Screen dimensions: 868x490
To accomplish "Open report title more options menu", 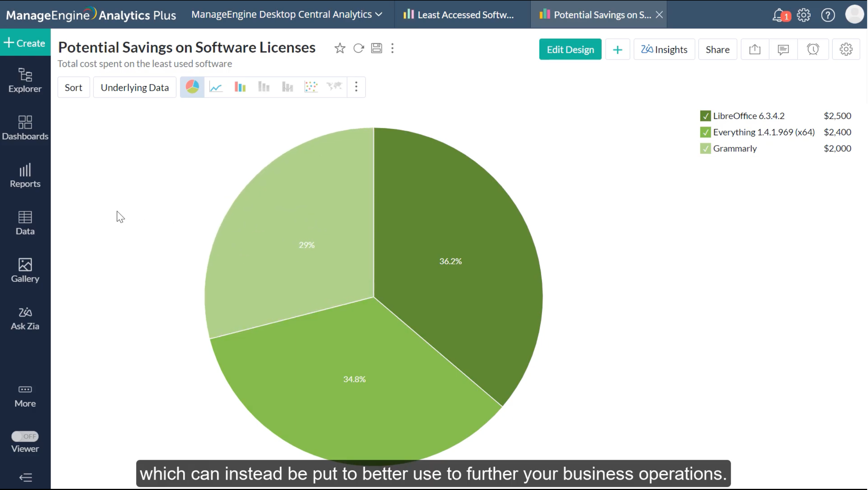I will [392, 48].
